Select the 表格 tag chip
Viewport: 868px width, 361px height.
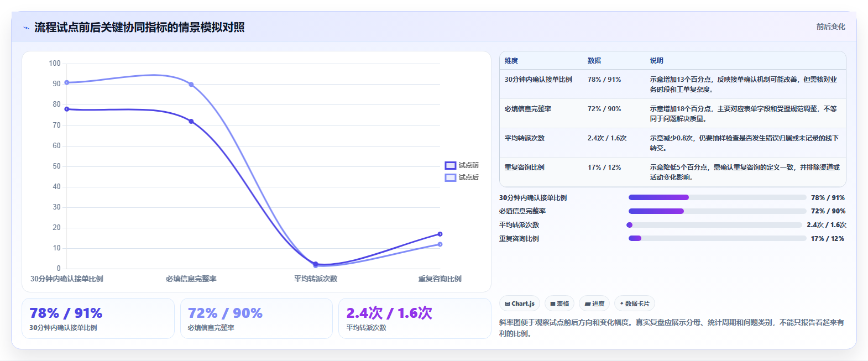coord(560,304)
